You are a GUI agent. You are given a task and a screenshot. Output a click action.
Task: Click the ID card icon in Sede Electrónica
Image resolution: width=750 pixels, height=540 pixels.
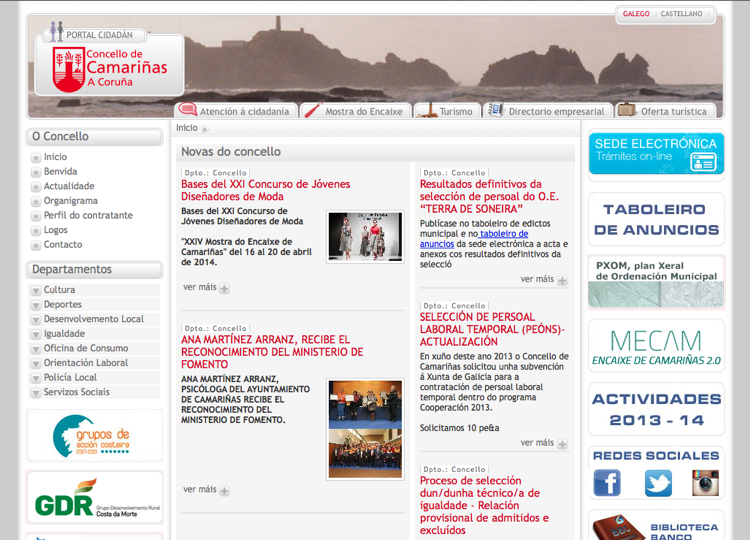704,162
